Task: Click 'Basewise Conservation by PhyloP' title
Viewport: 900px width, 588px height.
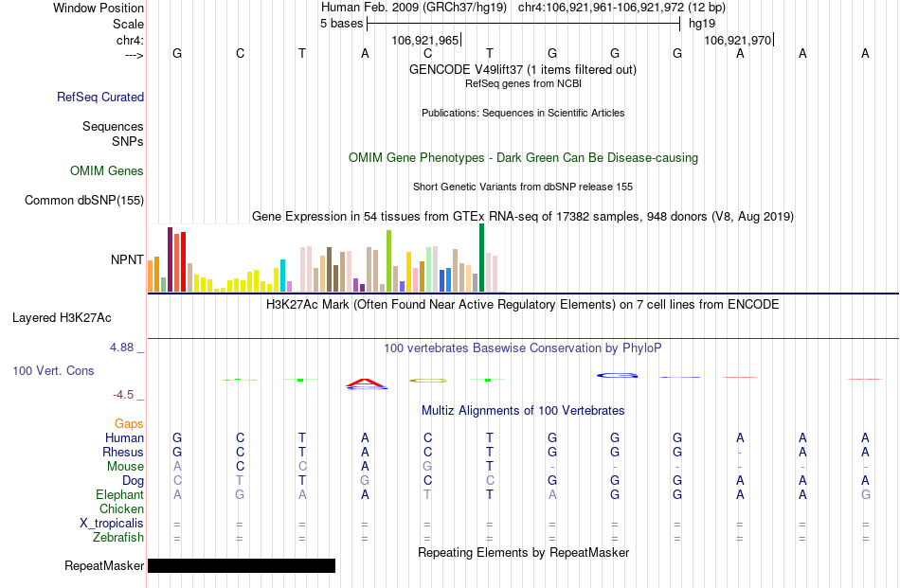Action: coord(522,347)
